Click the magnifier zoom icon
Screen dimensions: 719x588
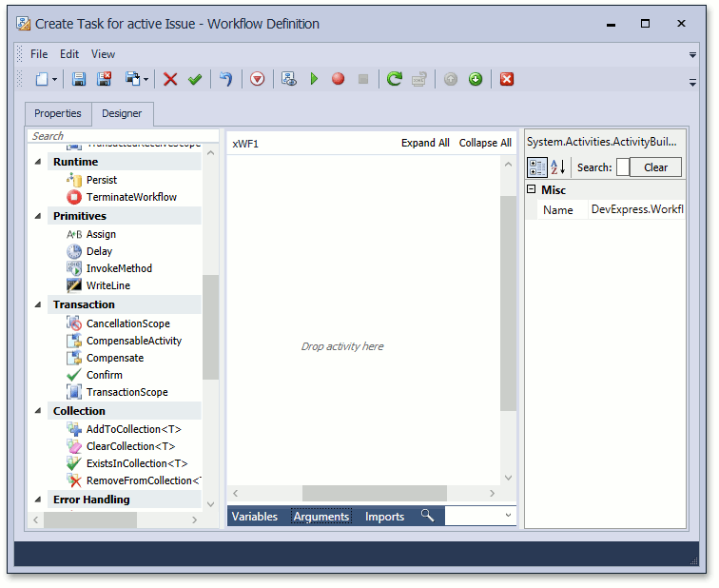(x=427, y=516)
